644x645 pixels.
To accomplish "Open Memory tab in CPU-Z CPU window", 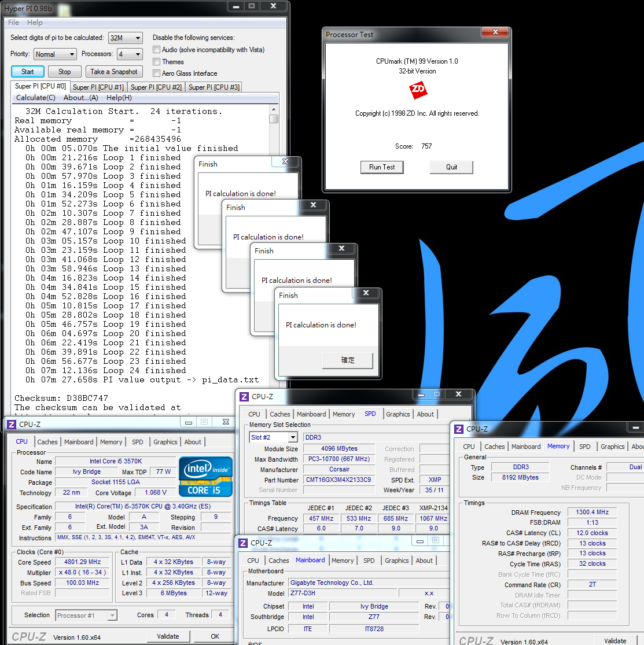I will coord(111,442).
